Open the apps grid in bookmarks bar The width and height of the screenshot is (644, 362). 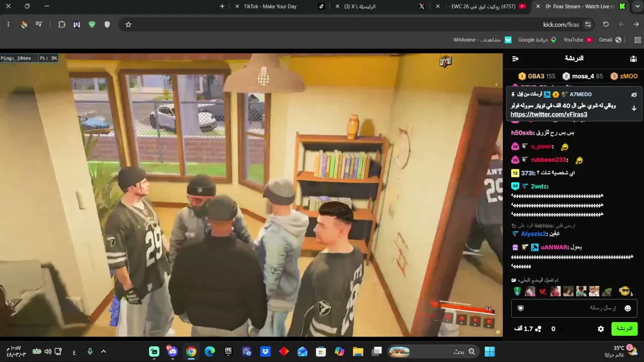[x=638, y=40]
